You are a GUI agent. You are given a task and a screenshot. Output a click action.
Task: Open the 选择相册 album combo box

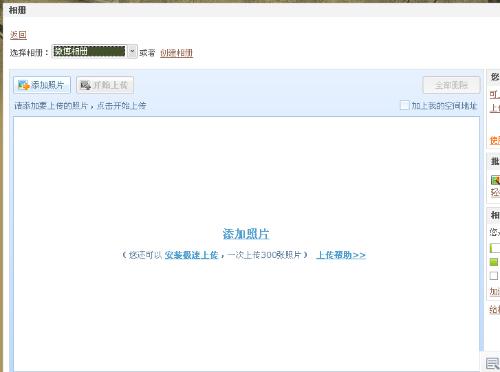click(94, 51)
